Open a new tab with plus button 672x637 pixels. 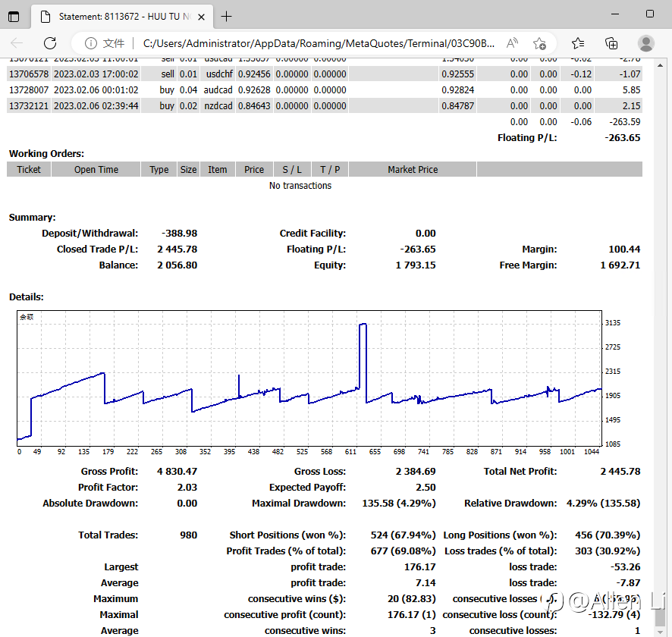point(226,16)
